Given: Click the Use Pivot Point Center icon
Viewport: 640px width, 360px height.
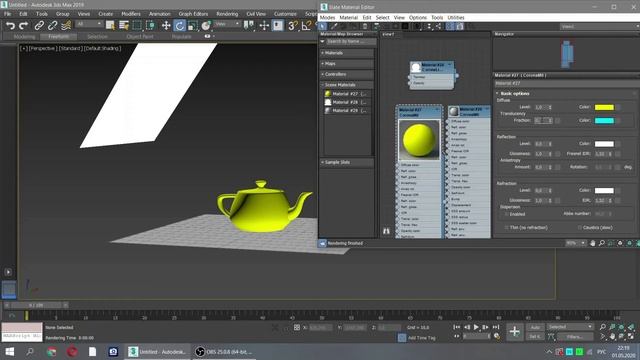Looking at the screenshot, I should (x=248, y=26).
